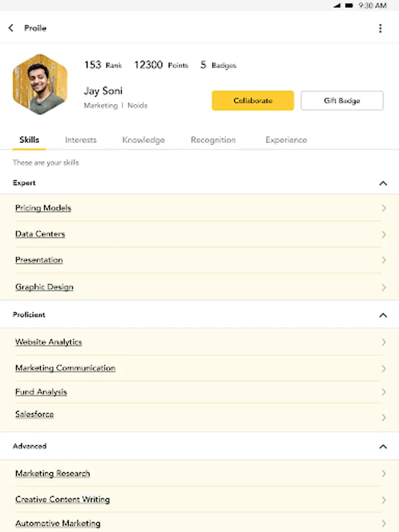Screen dimensions: 399x532
Task: Tap the arrow beside Presentation
Action: (x=384, y=260)
